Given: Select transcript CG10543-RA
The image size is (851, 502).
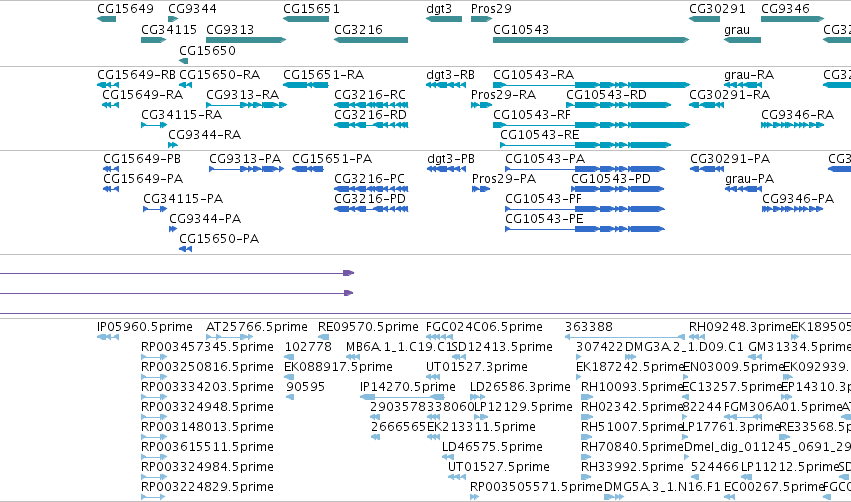Looking at the screenshot, I should point(591,85).
